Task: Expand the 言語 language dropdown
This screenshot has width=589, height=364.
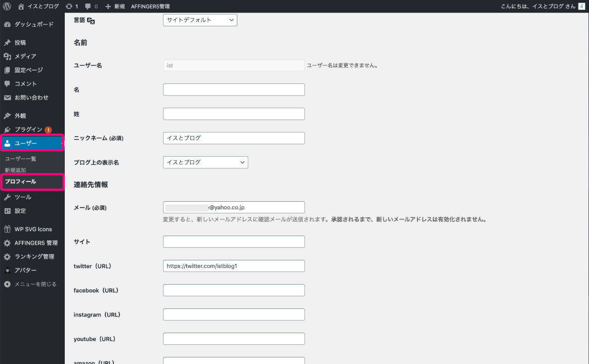Action: pyautogui.click(x=200, y=20)
